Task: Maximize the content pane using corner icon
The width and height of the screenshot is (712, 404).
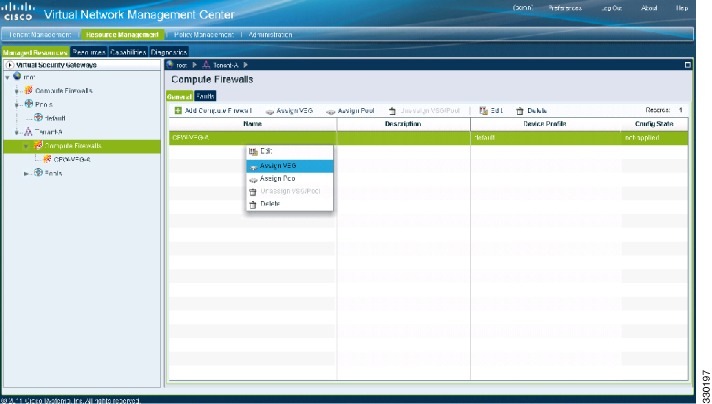Action: click(687, 65)
